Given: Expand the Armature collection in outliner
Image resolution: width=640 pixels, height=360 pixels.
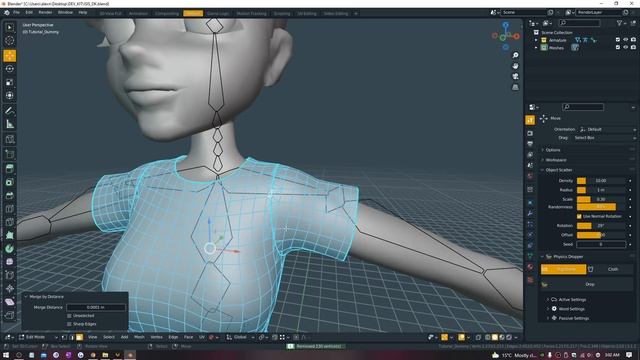Looking at the screenshot, I should (536, 40).
